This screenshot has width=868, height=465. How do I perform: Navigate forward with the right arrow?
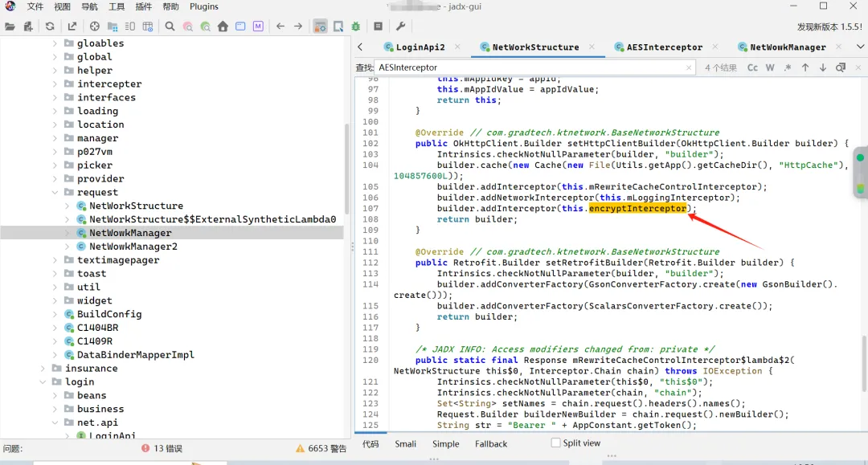pos(298,27)
